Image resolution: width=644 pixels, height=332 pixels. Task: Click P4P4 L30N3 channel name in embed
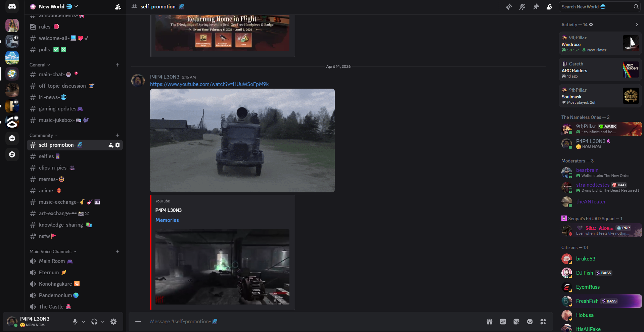click(x=169, y=210)
